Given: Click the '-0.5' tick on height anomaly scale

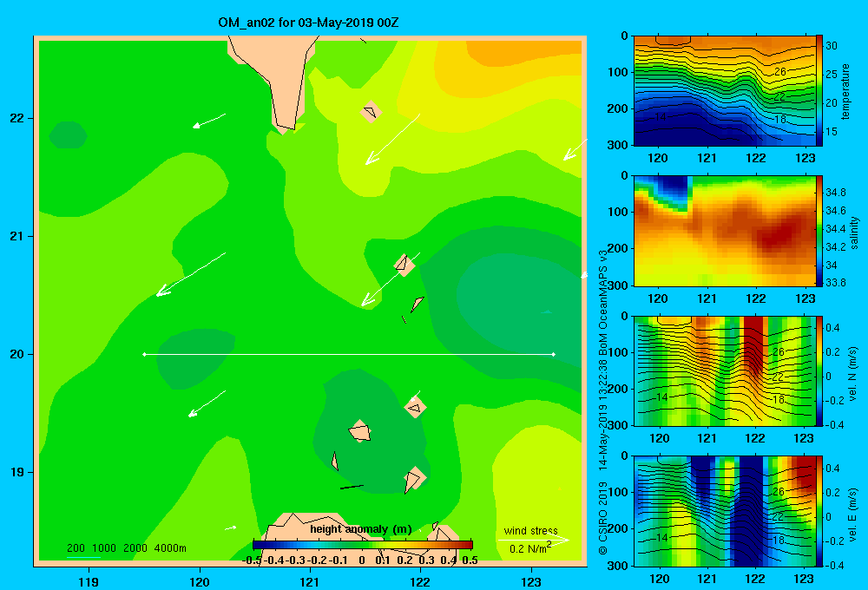Looking at the screenshot, I should (252, 560).
